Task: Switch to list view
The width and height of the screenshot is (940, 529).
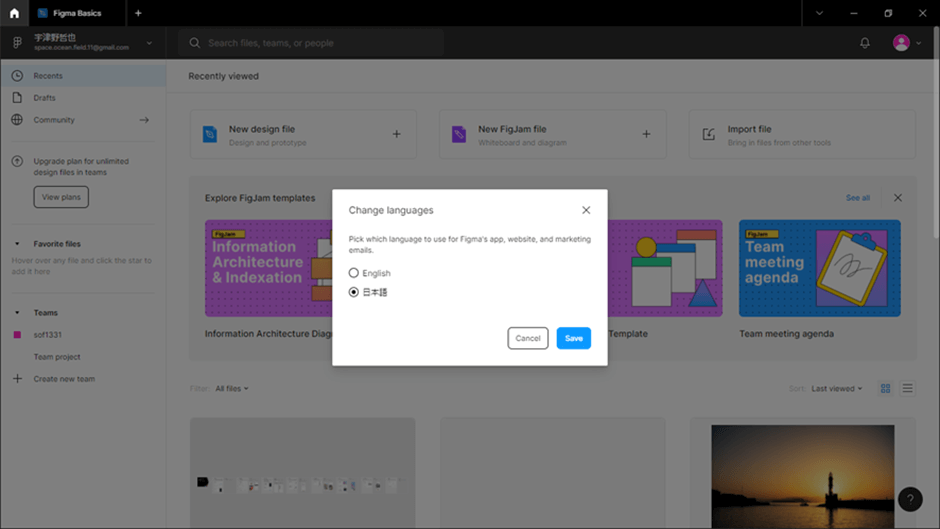Action: point(908,388)
